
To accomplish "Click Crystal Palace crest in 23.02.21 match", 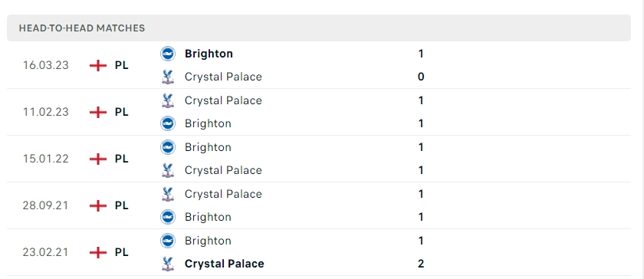I will 168,264.
